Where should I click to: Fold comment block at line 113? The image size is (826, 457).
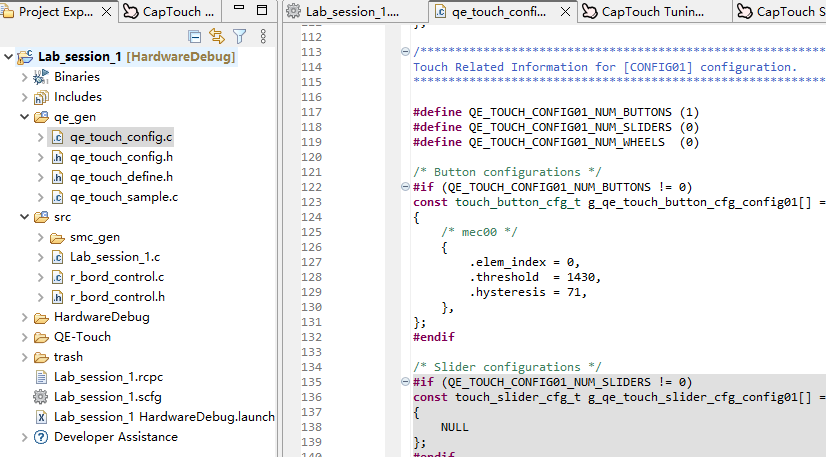tap(405, 52)
